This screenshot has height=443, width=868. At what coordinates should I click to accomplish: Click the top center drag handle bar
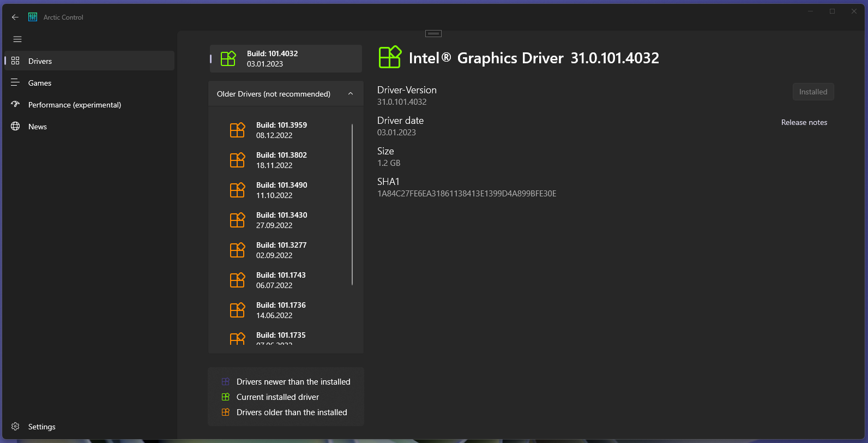tap(433, 33)
